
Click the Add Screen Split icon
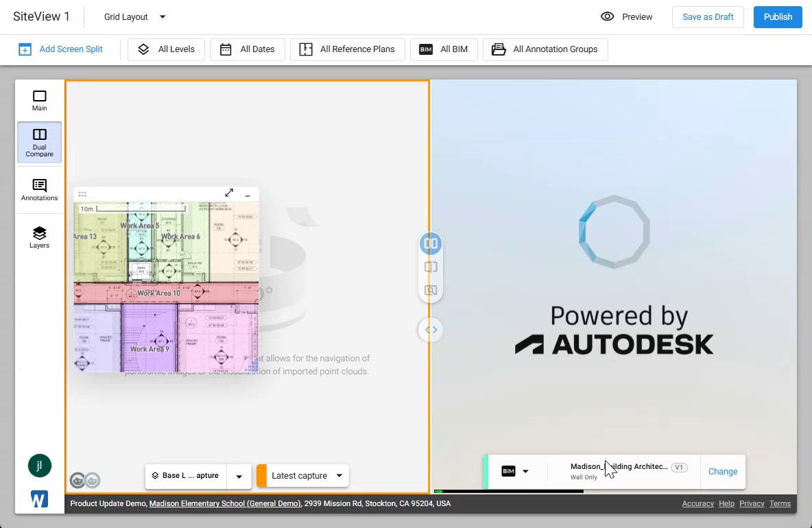(x=25, y=49)
